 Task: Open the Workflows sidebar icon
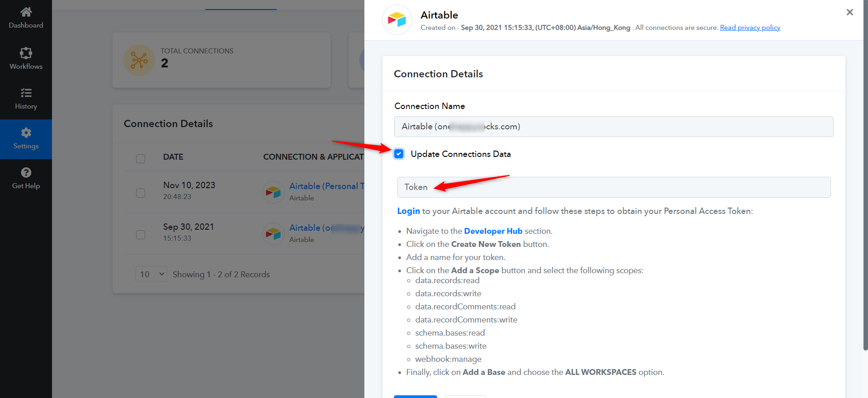tap(26, 53)
